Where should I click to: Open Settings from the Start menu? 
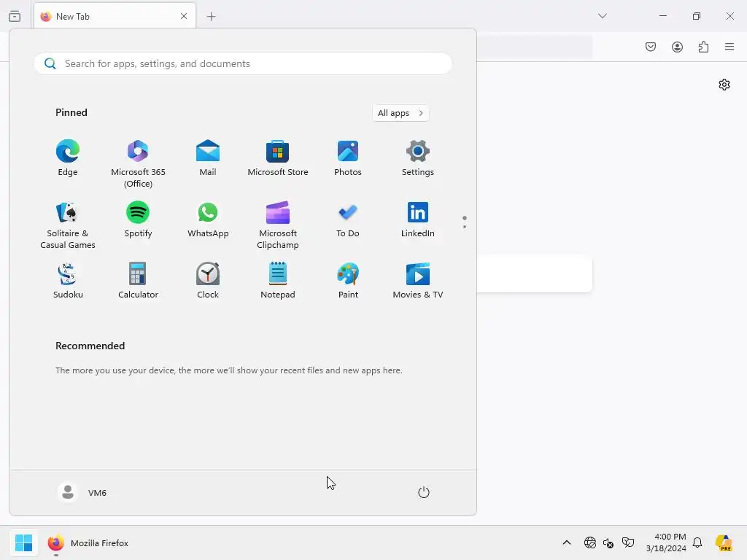tap(418, 158)
